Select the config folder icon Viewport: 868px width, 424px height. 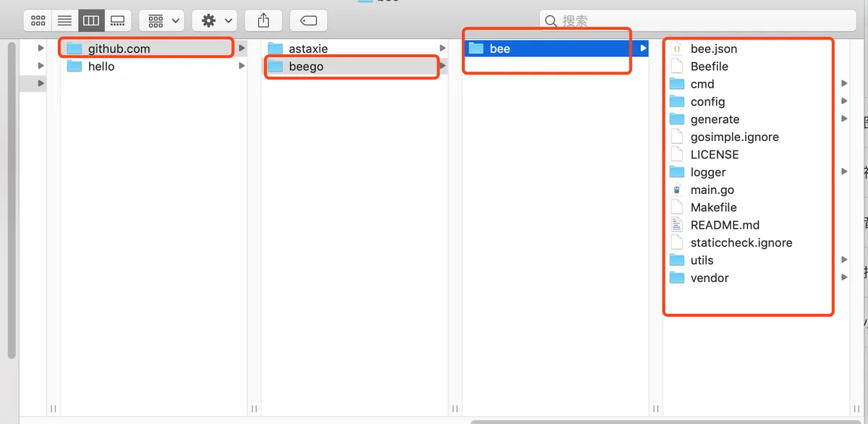[677, 101]
